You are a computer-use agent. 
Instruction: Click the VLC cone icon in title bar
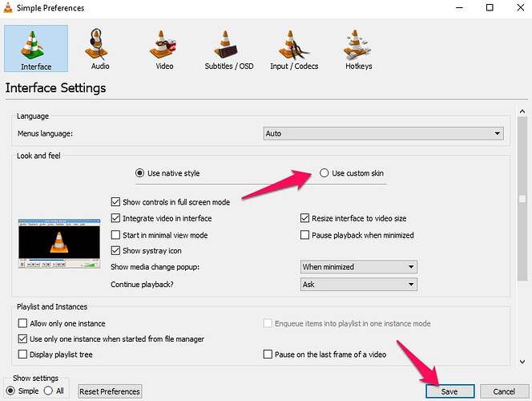9,8
